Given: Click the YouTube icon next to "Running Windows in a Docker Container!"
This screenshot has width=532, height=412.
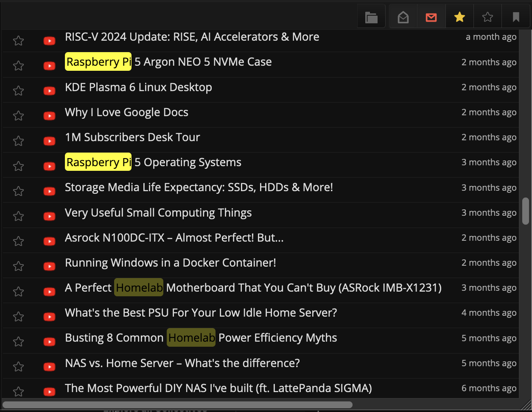Looking at the screenshot, I should 49,266.
